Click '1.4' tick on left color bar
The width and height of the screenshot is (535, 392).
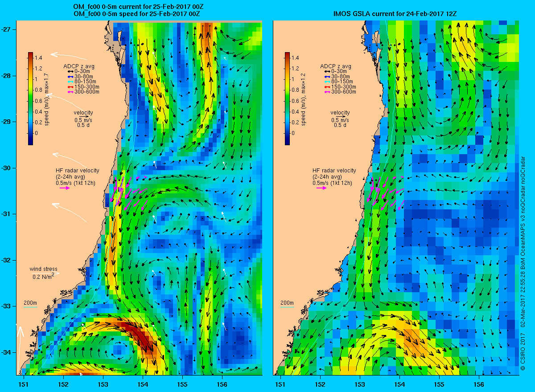pos(39,58)
